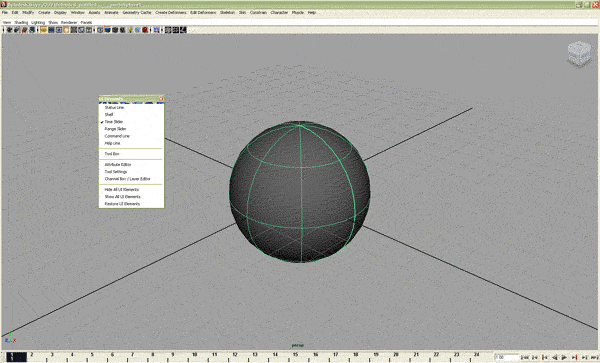Image resolution: width=600 pixels, height=363 pixels.
Task: Toggle the X-ray active components icon
Action: tap(175, 29)
